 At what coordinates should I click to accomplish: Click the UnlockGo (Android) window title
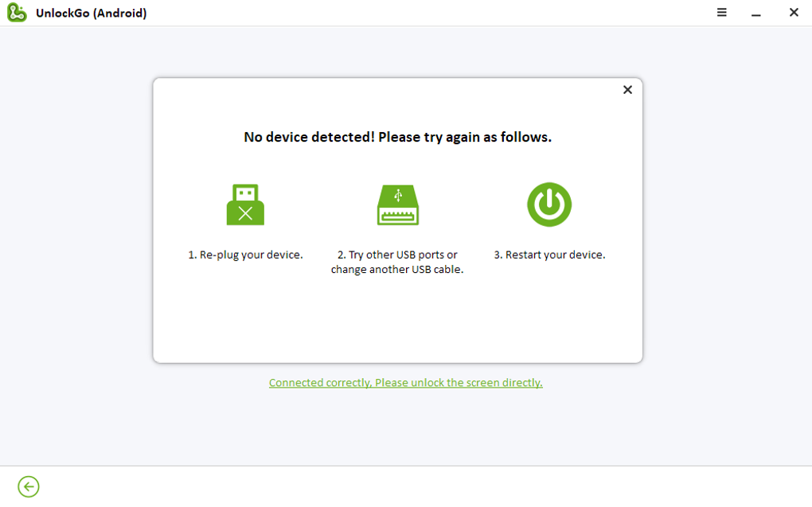coord(91,13)
